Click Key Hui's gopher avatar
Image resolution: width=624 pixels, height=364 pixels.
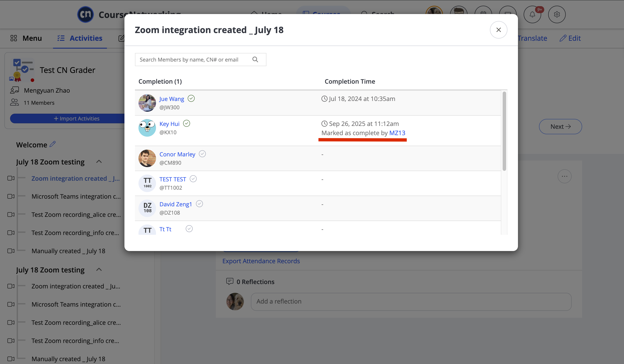click(x=147, y=128)
